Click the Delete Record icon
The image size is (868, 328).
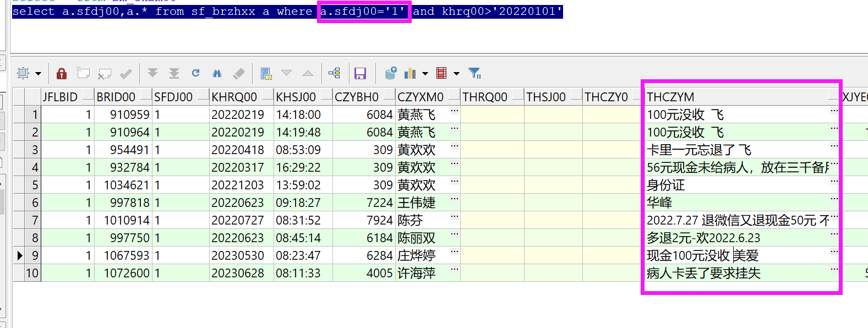pos(105,73)
